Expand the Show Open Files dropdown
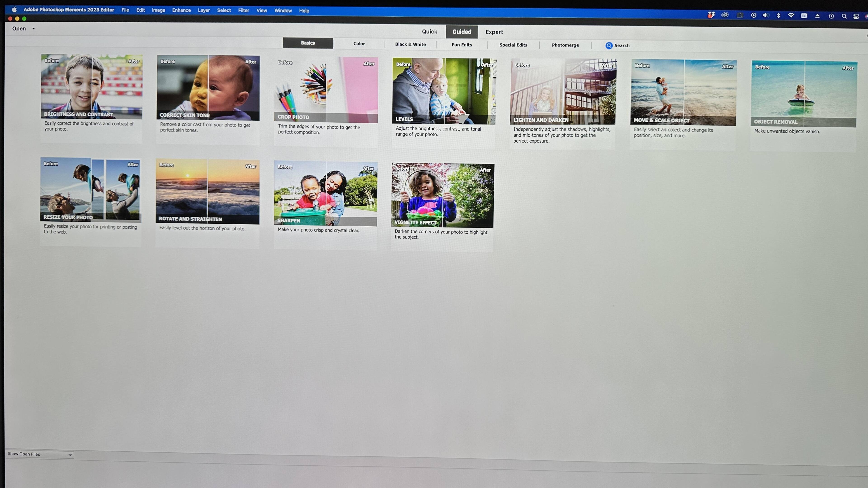The height and width of the screenshot is (488, 868). [x=70, y=455]
